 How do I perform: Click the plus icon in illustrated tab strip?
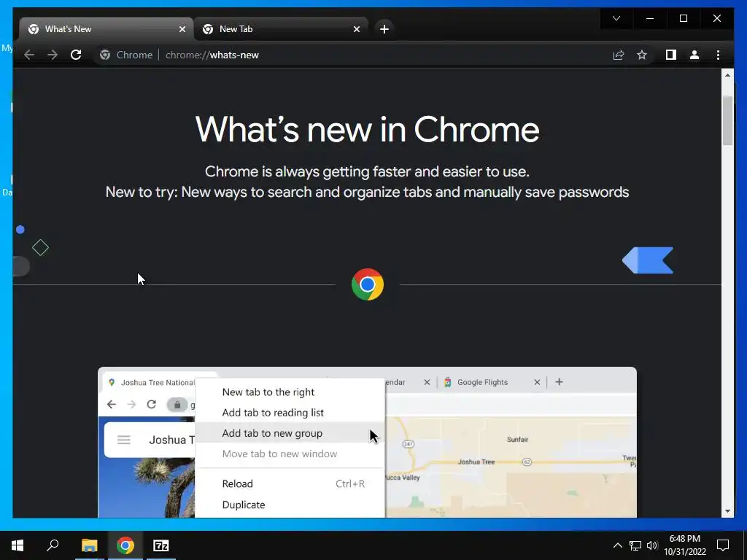point(560,382)
